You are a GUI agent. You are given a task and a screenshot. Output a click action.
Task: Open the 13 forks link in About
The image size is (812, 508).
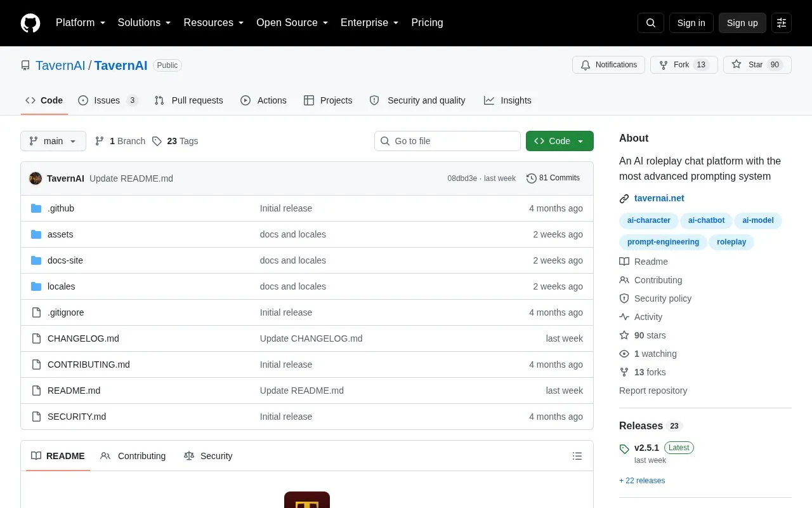643,372
